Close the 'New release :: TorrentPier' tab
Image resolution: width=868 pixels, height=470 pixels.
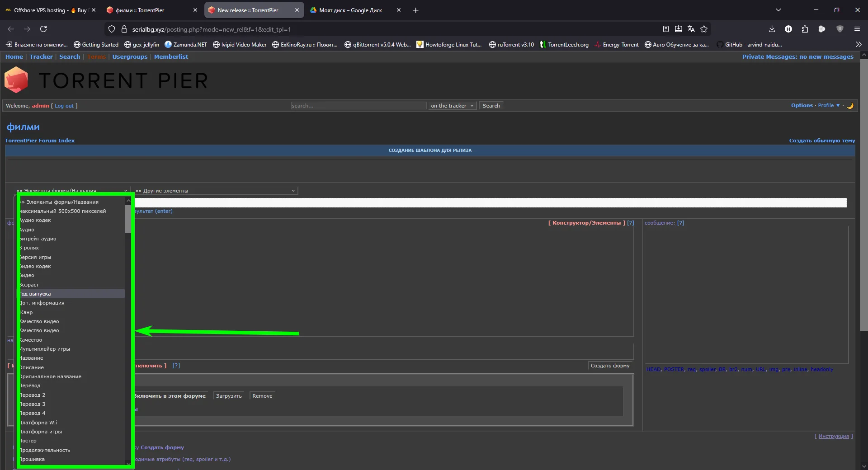(297, 10)
